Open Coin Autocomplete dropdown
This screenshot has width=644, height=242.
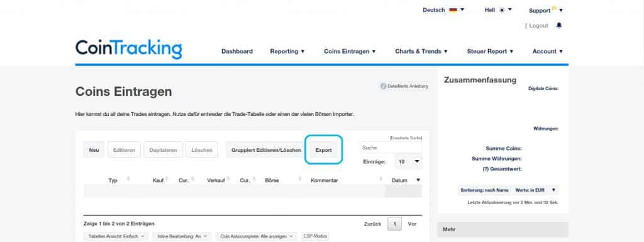[x=256, y=236]
